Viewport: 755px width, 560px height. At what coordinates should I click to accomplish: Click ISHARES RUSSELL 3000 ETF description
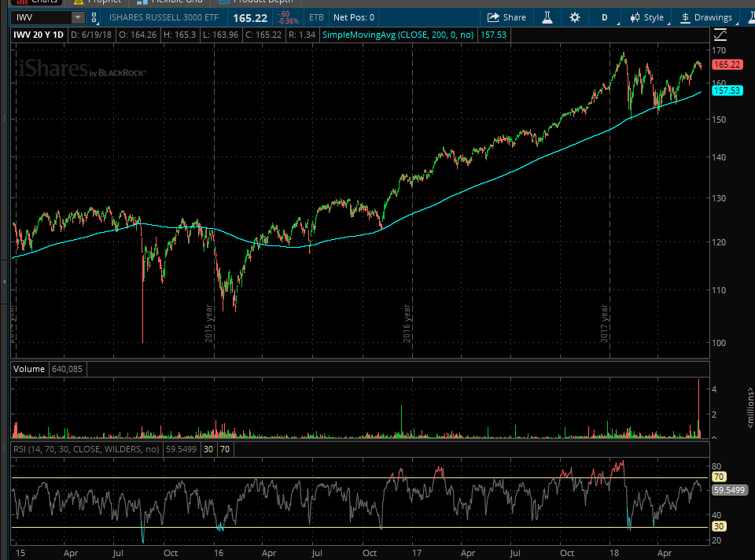click(x=164, y=18)
